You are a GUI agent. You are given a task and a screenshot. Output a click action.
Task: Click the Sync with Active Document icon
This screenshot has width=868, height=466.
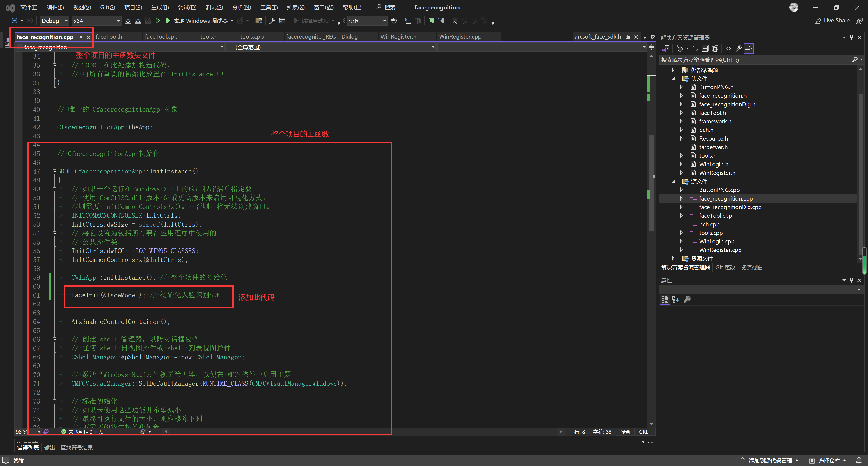[x=695, y=48]
